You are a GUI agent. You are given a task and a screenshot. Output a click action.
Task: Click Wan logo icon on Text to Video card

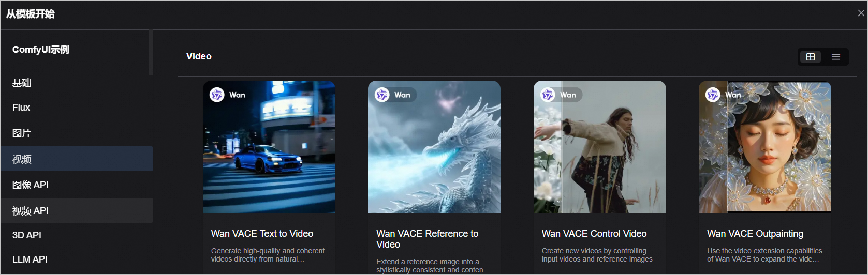coord(217,95)
